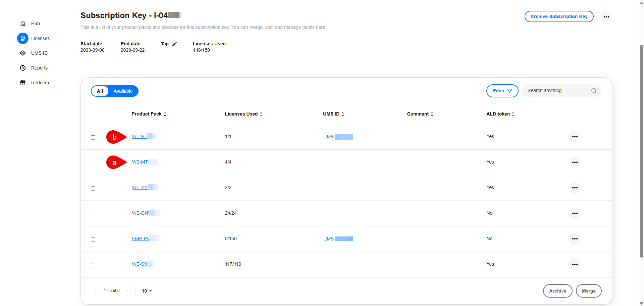This screenshot has width=644, height=306.
Task: Open the three-dot menu for WE-9T row
Action: [x=575, y=137]
